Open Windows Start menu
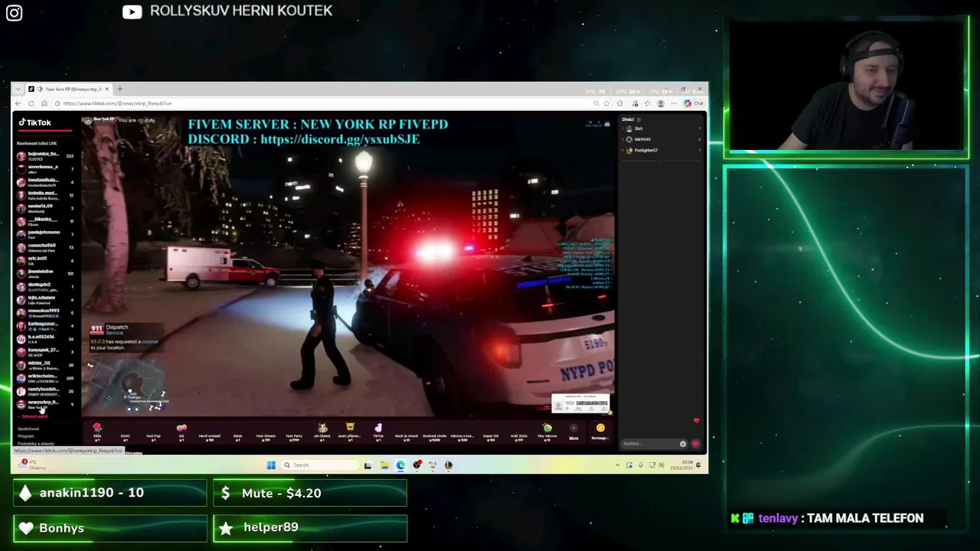This screenshot has height=551, width=980. click(271, 465)
